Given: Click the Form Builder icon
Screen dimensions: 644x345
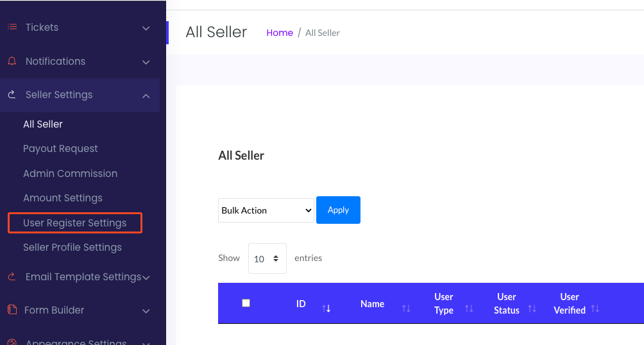Looking at the screenshot, I should (12, 310).
